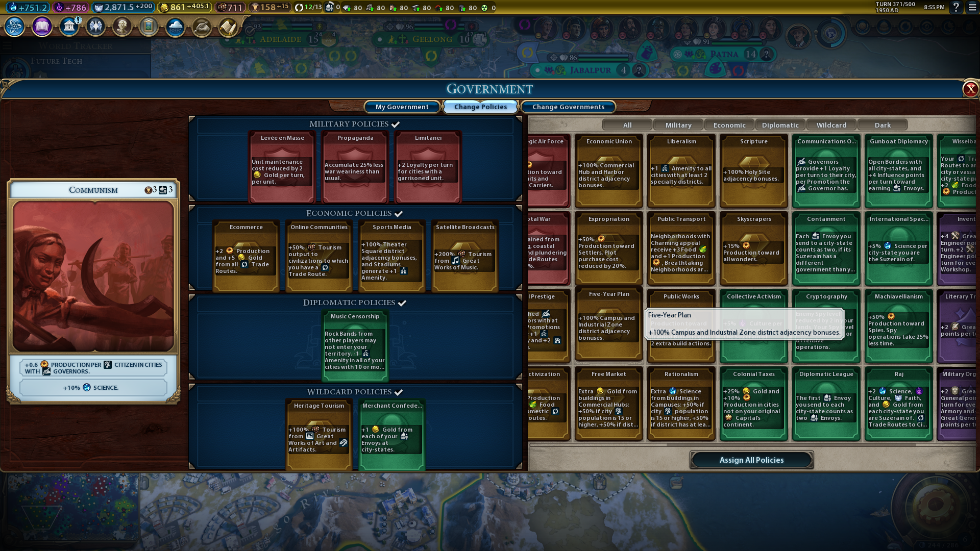Switch to the My Government tab
980x551 pixels.
402,107
